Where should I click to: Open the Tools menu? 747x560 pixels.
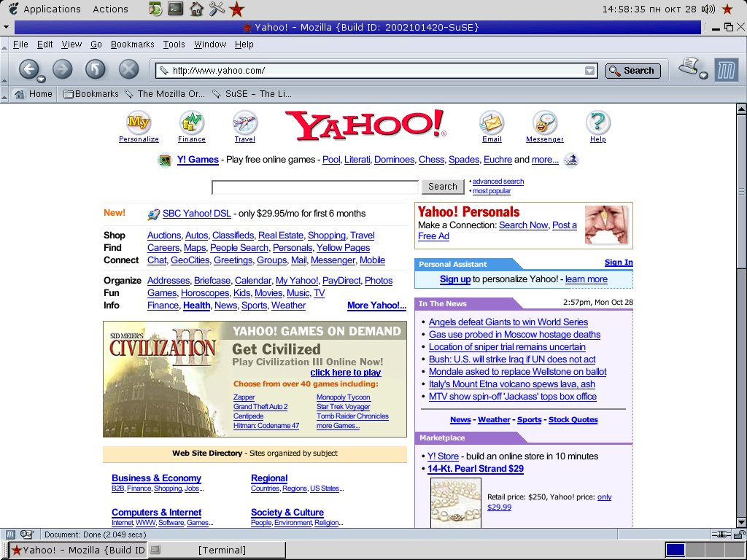tap(174, 44)
